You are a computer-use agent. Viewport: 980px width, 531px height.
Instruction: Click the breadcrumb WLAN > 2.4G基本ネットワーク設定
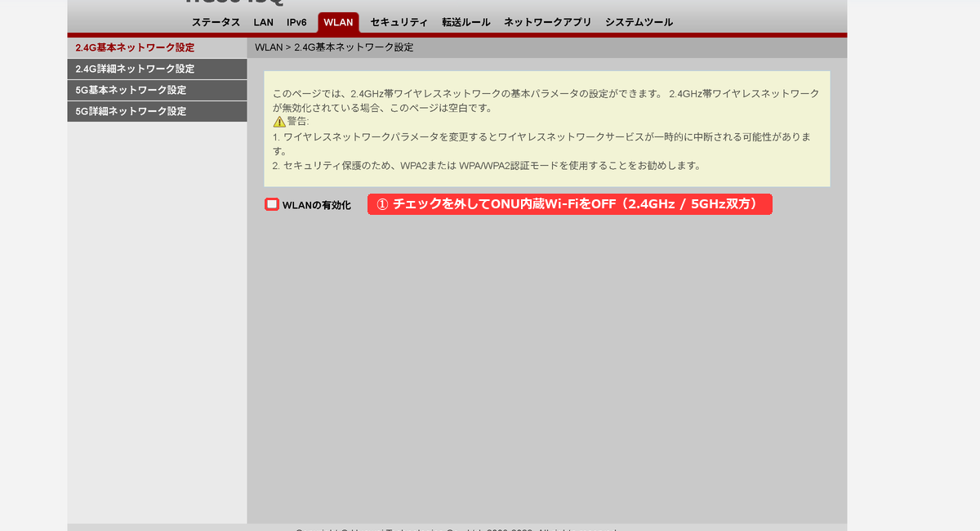334,47
